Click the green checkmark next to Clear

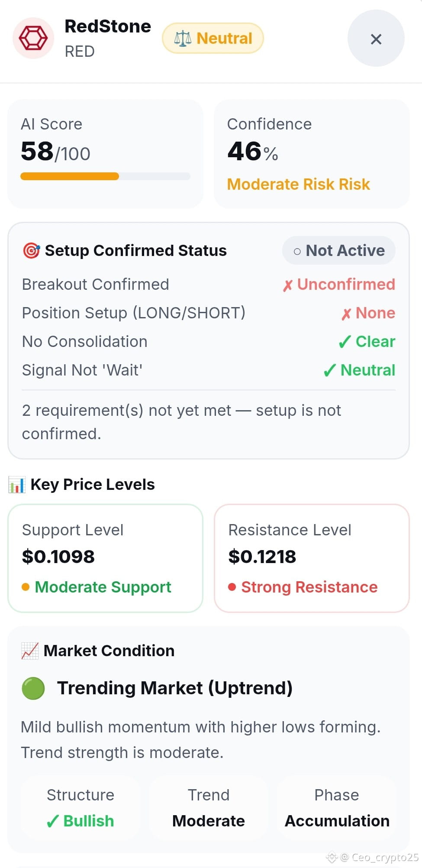point(345,342)
